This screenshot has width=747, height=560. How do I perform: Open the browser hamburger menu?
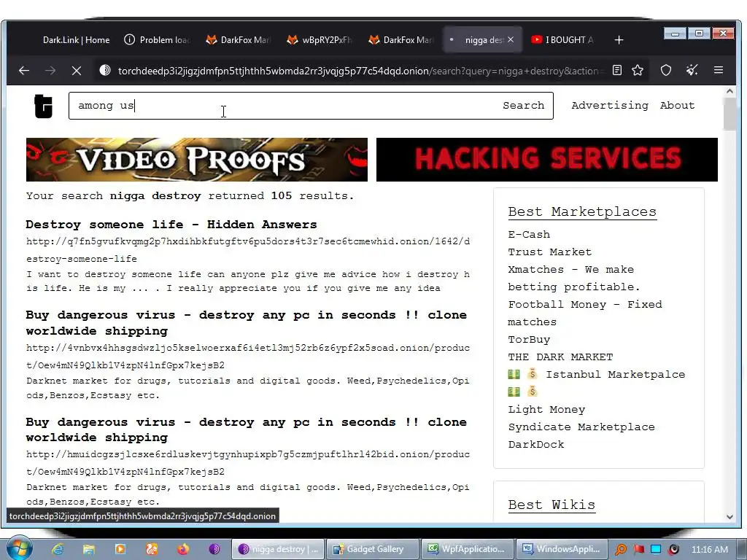tap(719, 71)
